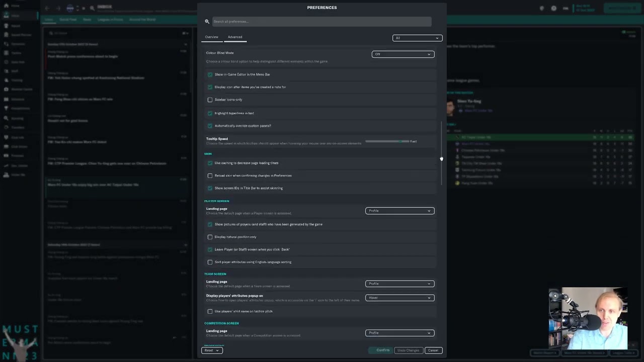Click the top bar search magnifier
Screen dimensions: 644x362
[92, 8]
